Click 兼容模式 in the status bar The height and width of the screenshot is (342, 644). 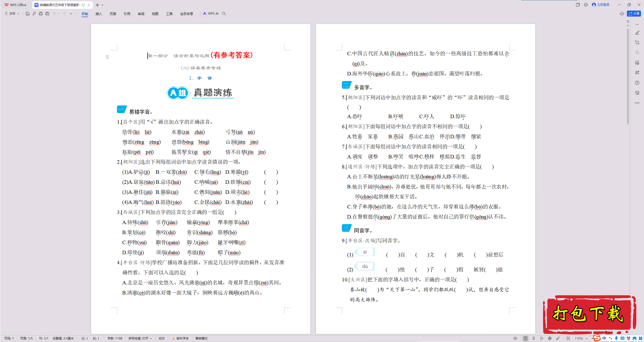pos(202,338)
